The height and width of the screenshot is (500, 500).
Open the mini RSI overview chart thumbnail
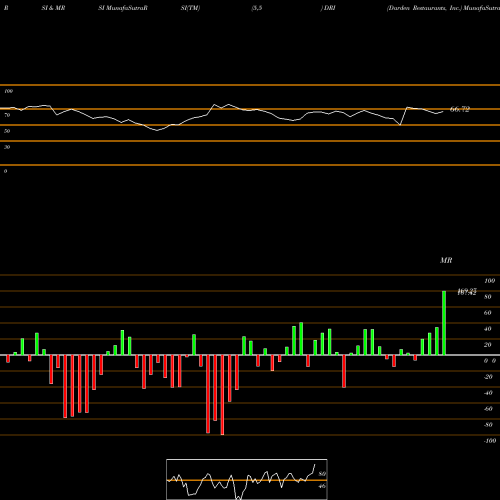click(x=247, y=479)
